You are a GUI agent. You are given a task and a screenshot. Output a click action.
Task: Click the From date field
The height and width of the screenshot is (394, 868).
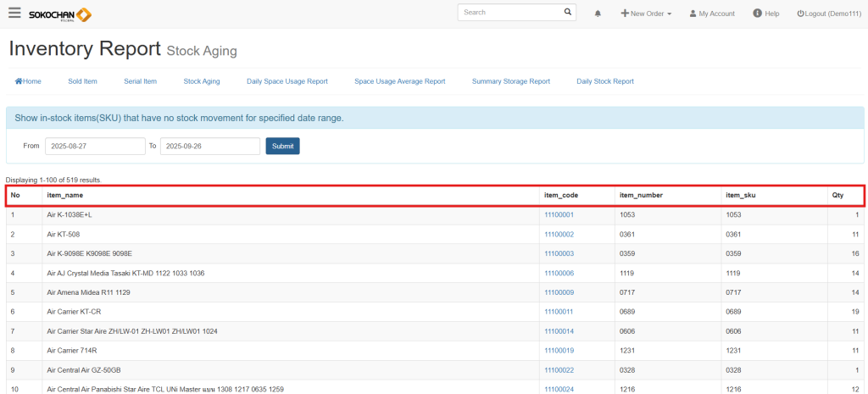click(95, 147)
